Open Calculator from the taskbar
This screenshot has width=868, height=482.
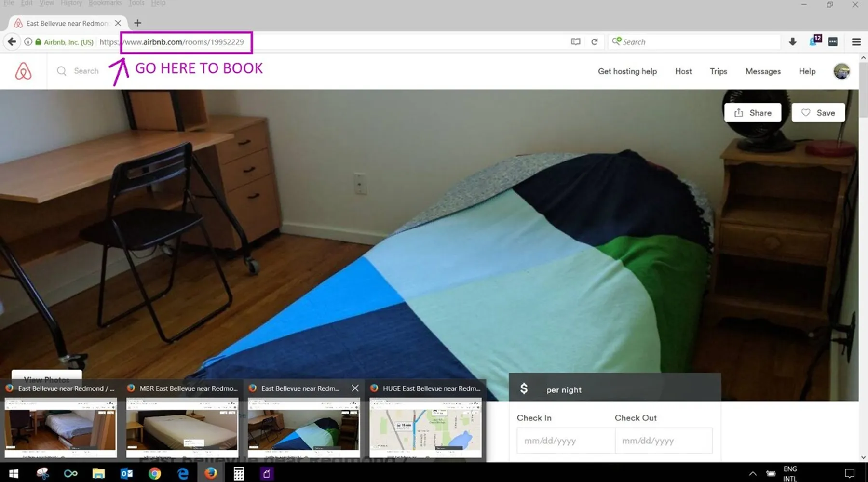[x=239, y=473]
